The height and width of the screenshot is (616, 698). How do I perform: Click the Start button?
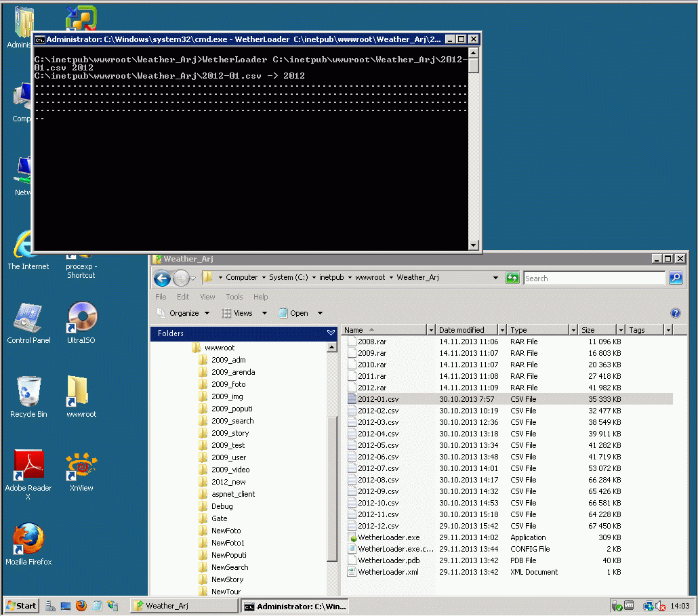[22, 606]
